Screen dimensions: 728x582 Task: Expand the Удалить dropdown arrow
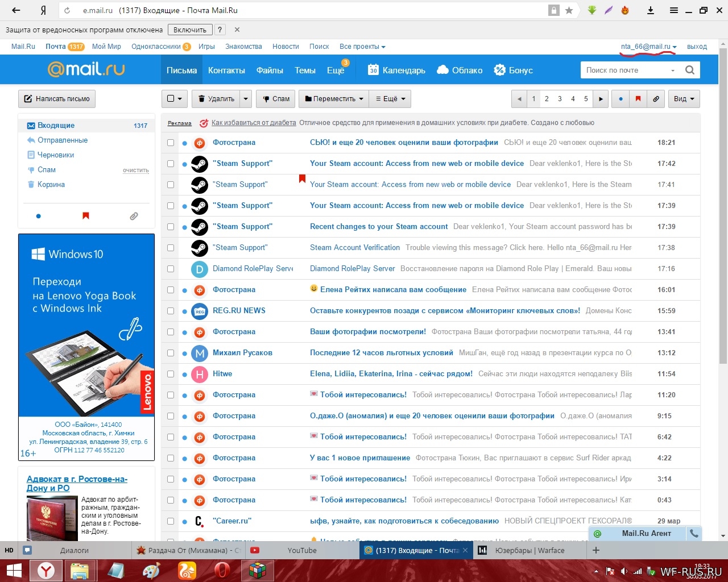[246, 99]
